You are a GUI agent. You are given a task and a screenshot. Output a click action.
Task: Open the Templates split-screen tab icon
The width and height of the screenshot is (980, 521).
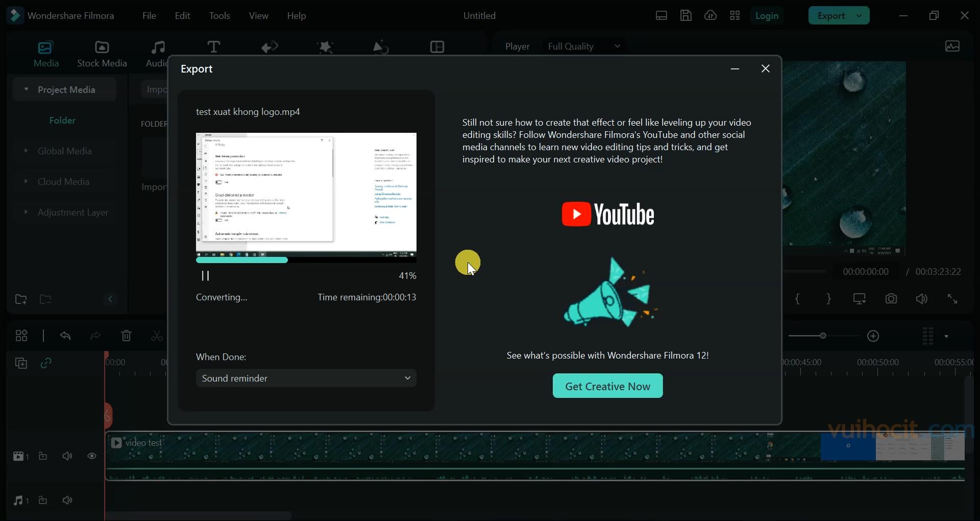tap(437, 47)
